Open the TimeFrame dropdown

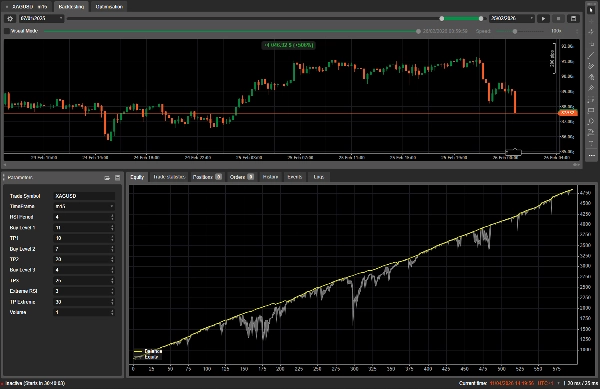point(84,207)
